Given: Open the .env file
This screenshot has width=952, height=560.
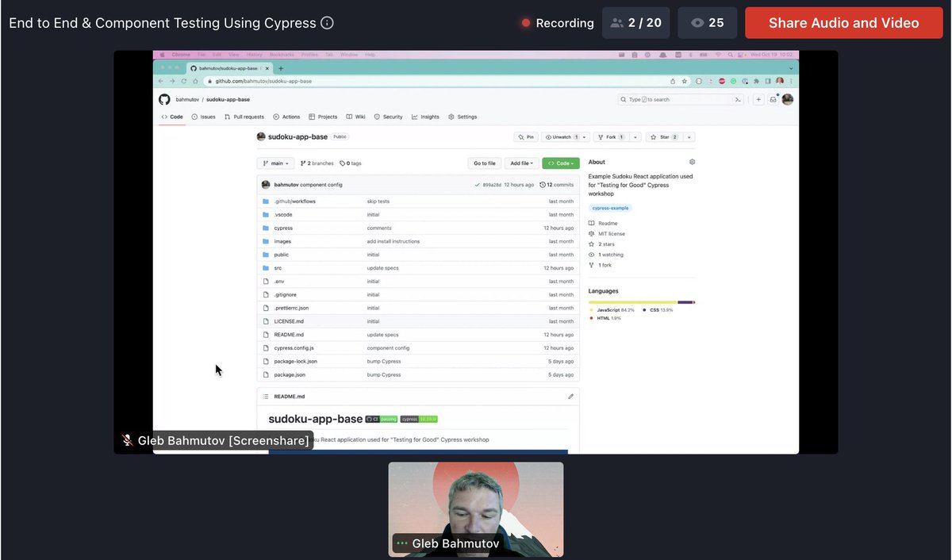Looking at the screenshot, I should click(x=279, y=282).
